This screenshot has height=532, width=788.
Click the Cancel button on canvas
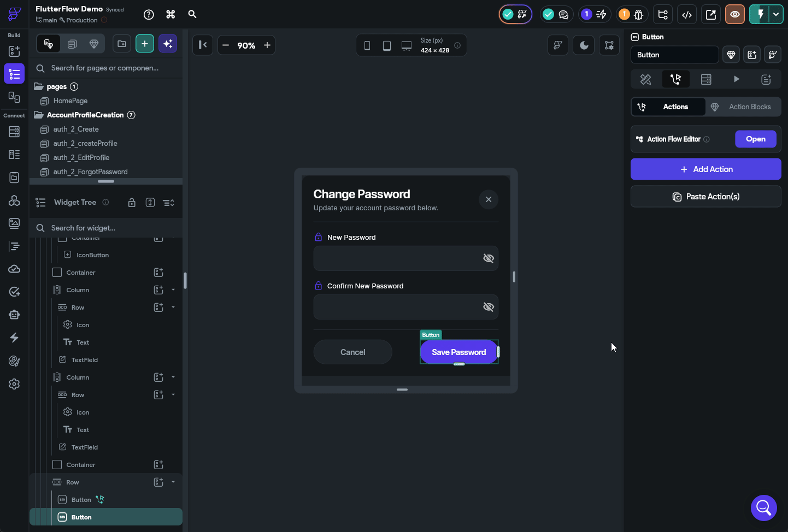click(x=353, y=352)
